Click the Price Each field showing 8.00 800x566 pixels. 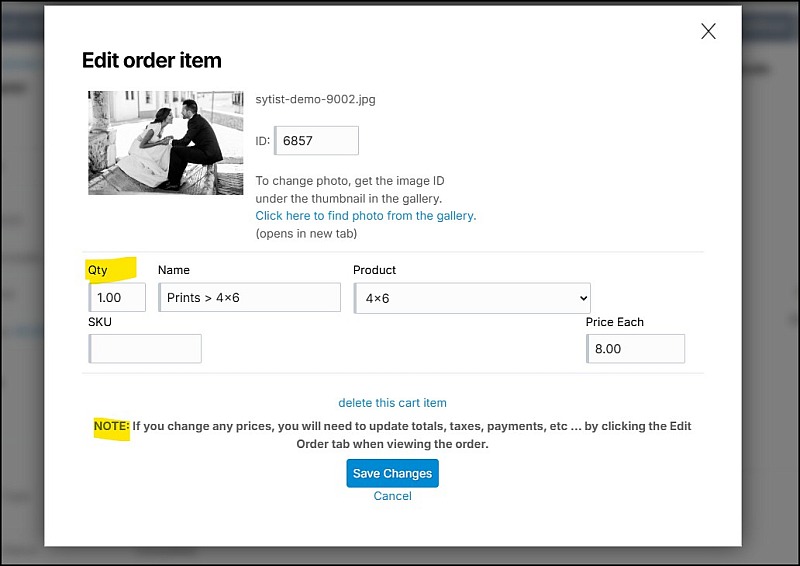(x=635, y=348)
